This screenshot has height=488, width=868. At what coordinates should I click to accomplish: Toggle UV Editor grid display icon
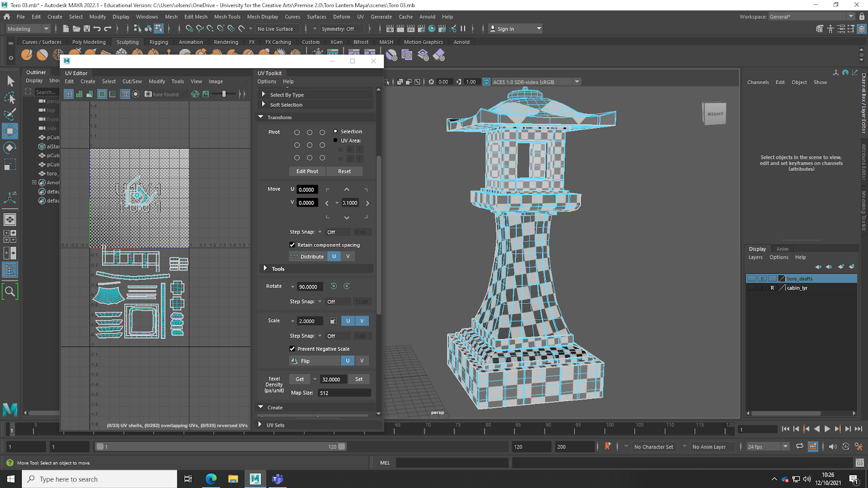(x=125, y=94)
